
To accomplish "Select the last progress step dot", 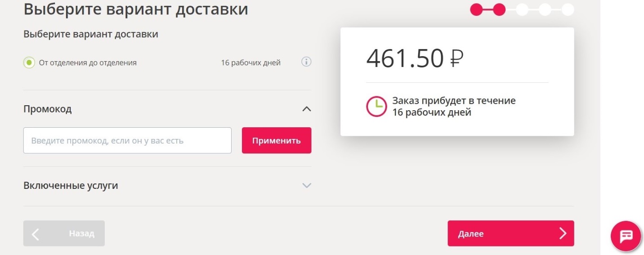I will (568, 9).
